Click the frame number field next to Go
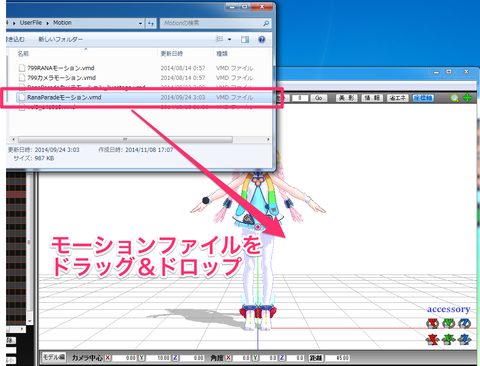The width and height of the screenshot is (480, 366). pos(300,98)
